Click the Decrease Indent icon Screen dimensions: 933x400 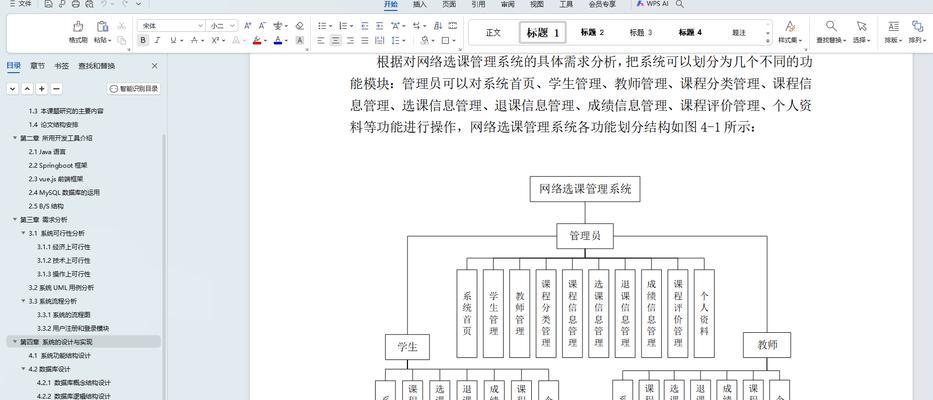(x=364, y=26)
